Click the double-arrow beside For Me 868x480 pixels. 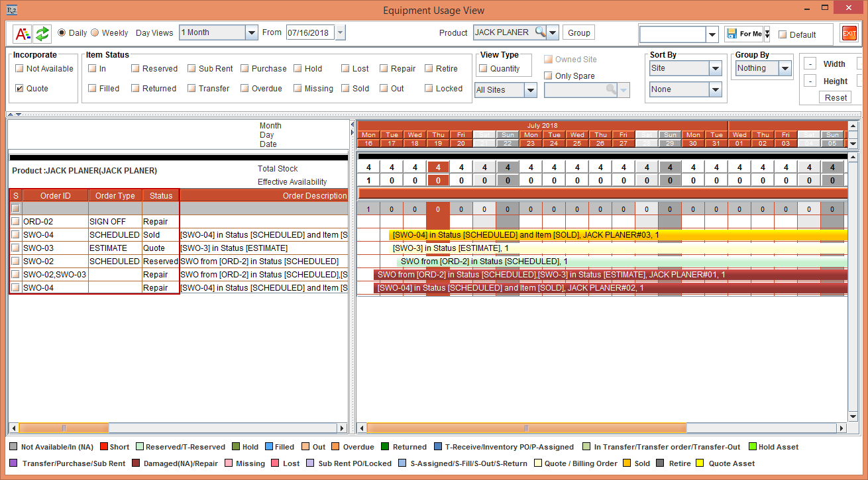[x=767, y=34]
